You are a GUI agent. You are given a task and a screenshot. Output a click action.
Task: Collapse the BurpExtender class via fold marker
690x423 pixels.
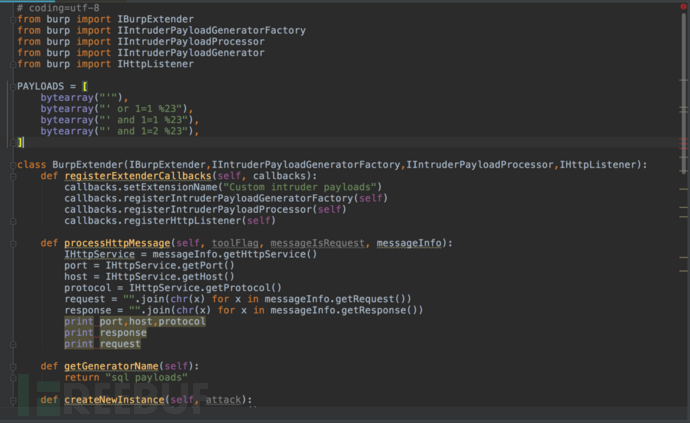(11, 165)
